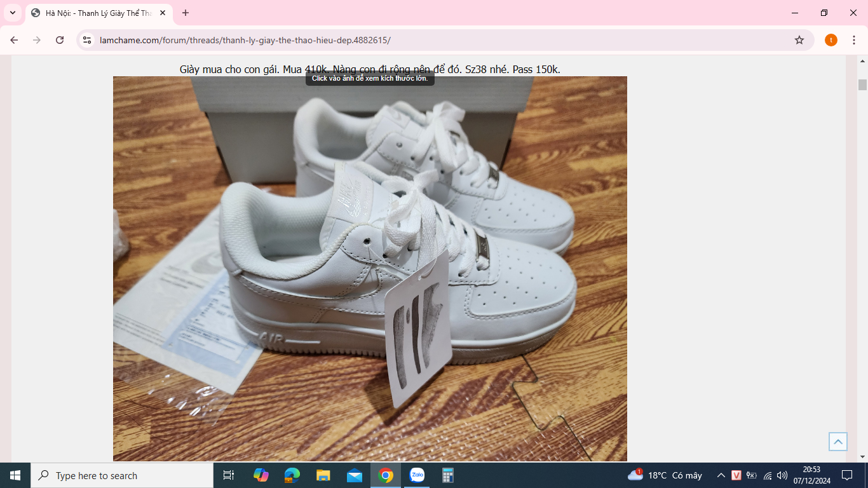868x488 pixels.
Task: Select the Hà Nội Thanh Lý Giày tab
Action: (95, 13)
